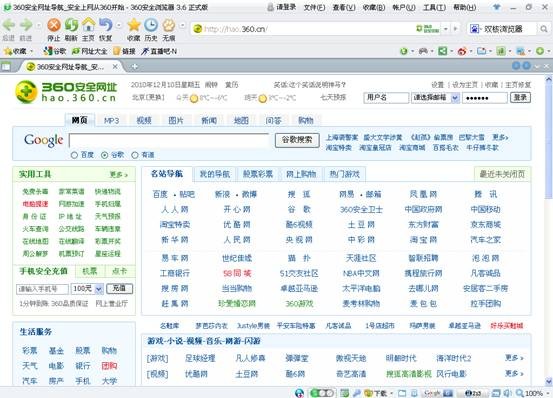The height and width of the screenshot is (398, 553).
Task: Click the 充值 recharge button
Action: [119, 288]
